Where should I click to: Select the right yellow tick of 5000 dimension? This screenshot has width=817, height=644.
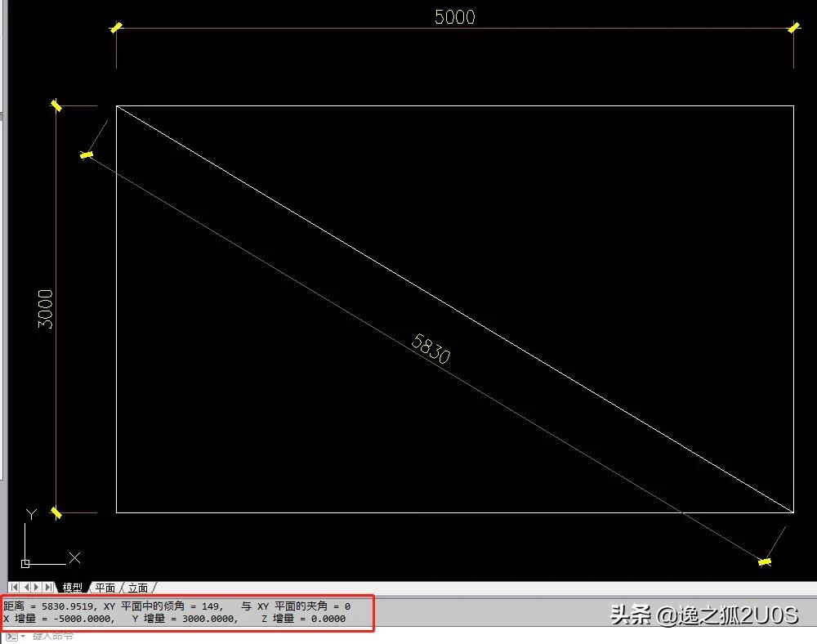(793, 28)
